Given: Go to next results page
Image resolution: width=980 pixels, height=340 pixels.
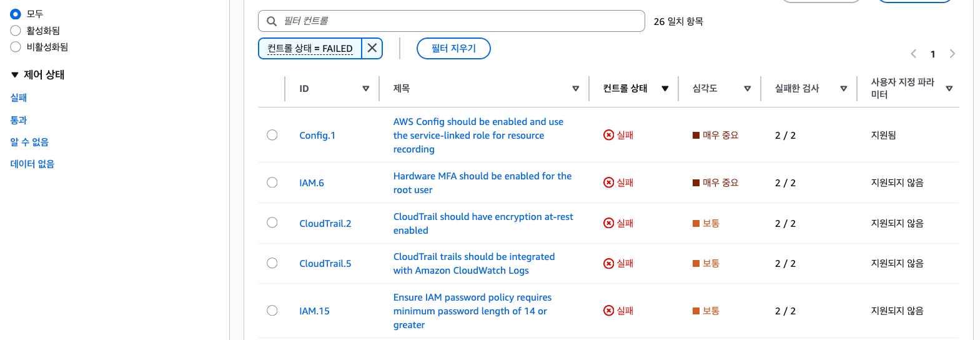Looking at the screenshot, I should (x=952, y=54).
